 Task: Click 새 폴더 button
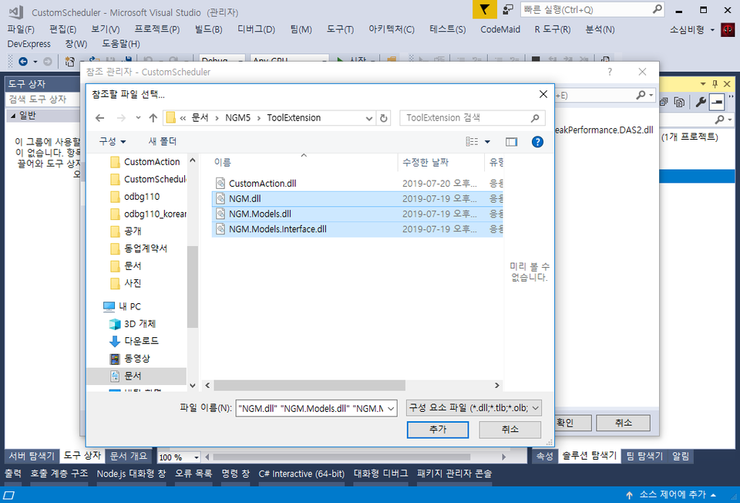click(x=162, y=142)
